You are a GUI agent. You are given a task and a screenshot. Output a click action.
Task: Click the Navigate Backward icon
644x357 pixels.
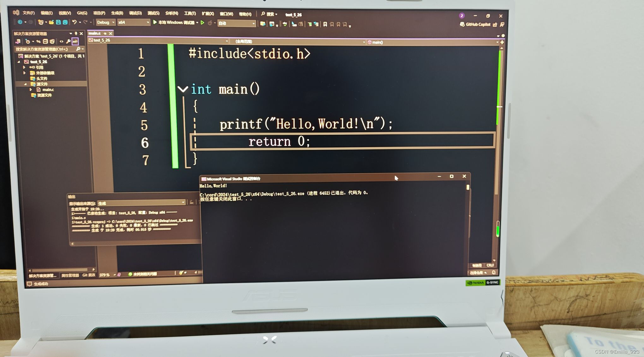[x=20, y=22]
